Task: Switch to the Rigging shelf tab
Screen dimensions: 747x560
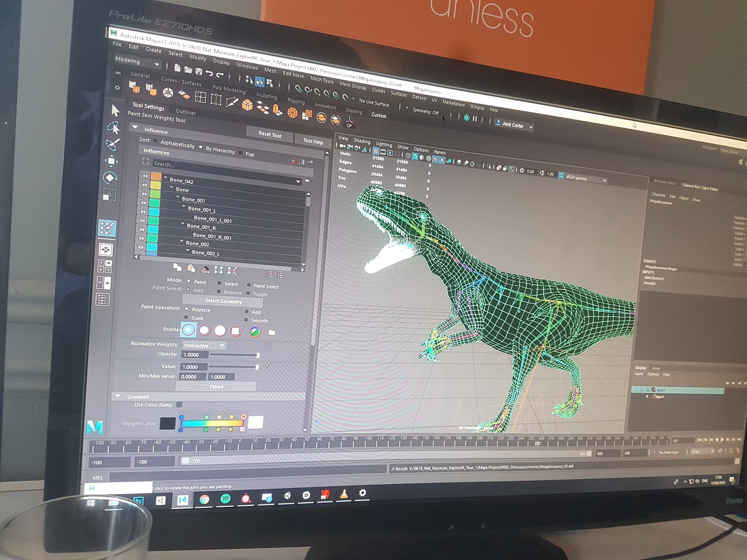Action: [x=296, y=101]
